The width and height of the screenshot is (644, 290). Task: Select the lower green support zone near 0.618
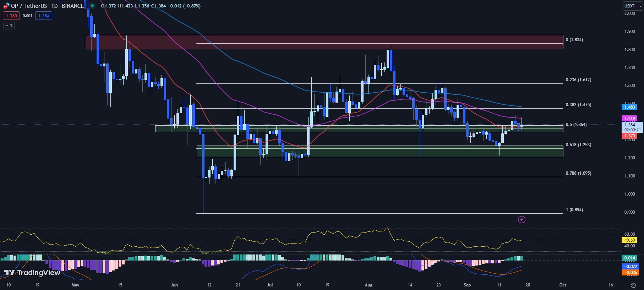coord(380,151)
